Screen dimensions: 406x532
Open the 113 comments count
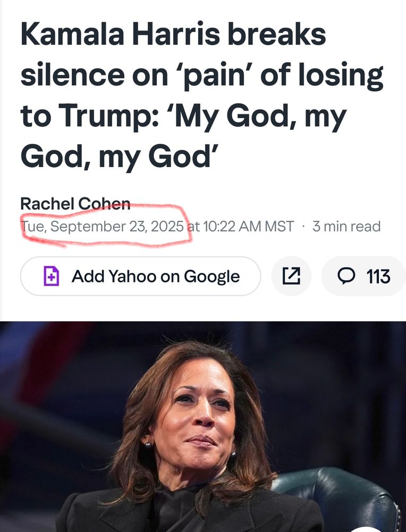coord(378,276)
